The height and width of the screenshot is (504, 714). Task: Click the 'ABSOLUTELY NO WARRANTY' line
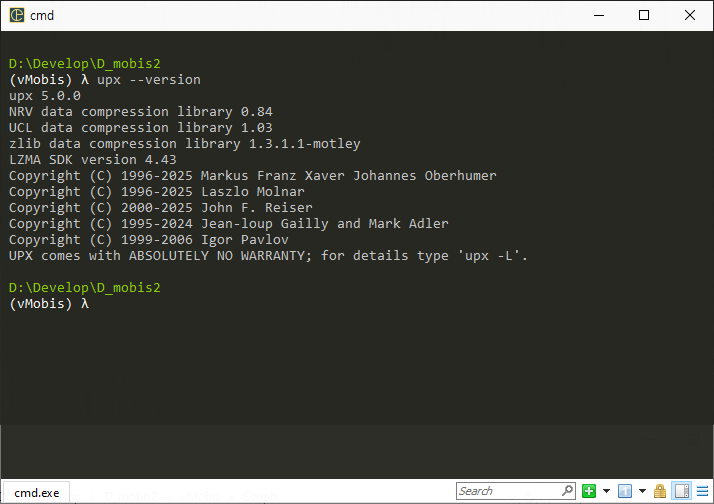(x=268, y=255)
